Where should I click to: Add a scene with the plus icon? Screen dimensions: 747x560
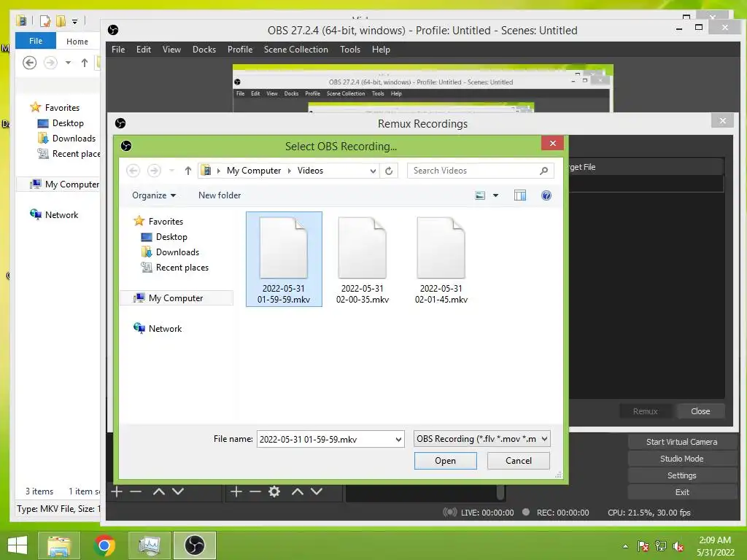[117, 491]
